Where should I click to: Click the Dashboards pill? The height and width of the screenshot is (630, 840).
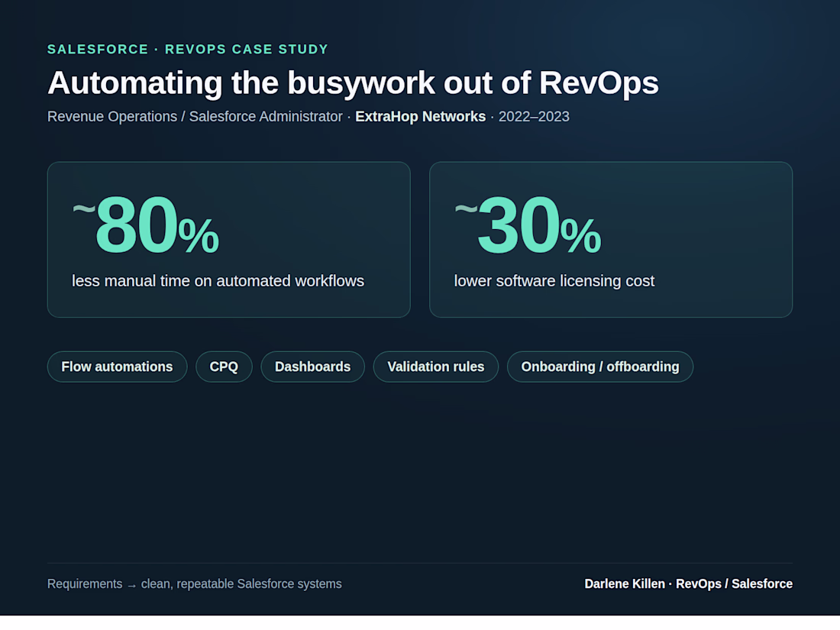click(x=313, y=367)
